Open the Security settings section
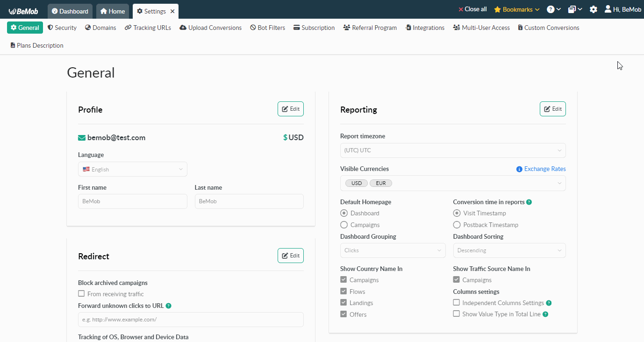 coord(62,28)
